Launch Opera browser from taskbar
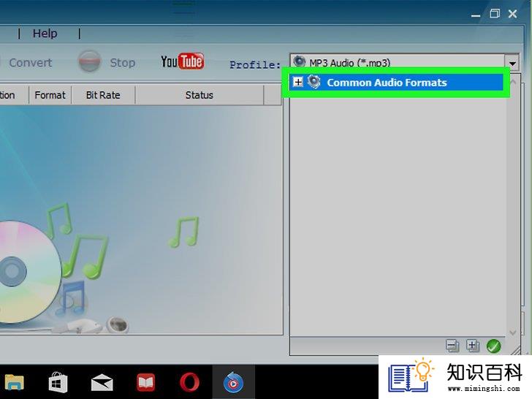The width and height of the screenshot is (532, 399). tap(190, 382)
